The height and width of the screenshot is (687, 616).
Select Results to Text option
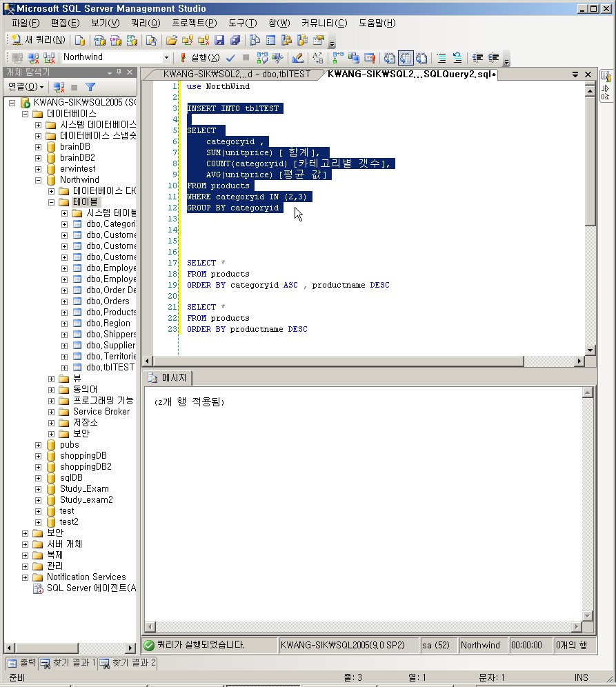(x=390, y=57)
